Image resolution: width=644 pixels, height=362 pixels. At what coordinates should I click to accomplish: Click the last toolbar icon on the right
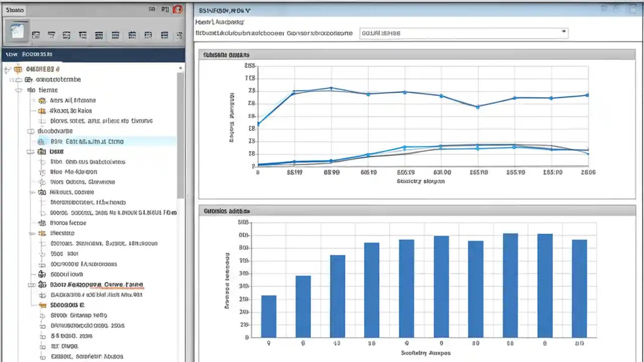point(179,35)
